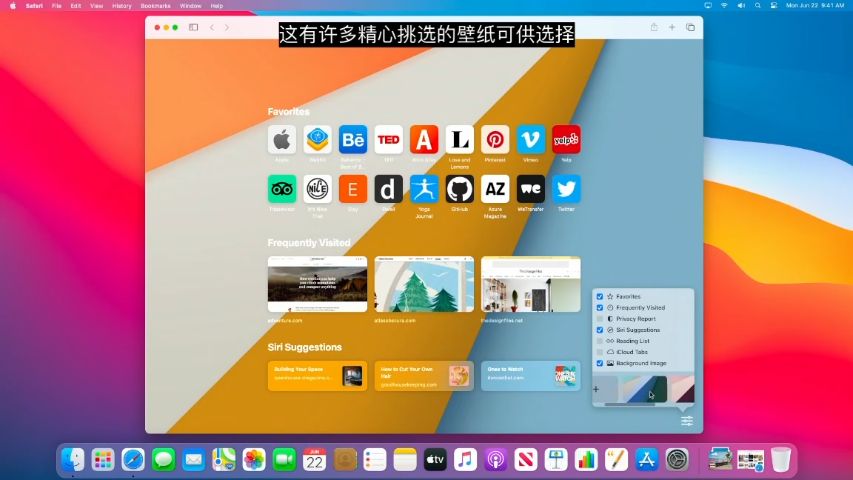Viewport: 853px width, 480px height.
Task: Open the Pinterest favorite icon
Action: tap(495, 139)
